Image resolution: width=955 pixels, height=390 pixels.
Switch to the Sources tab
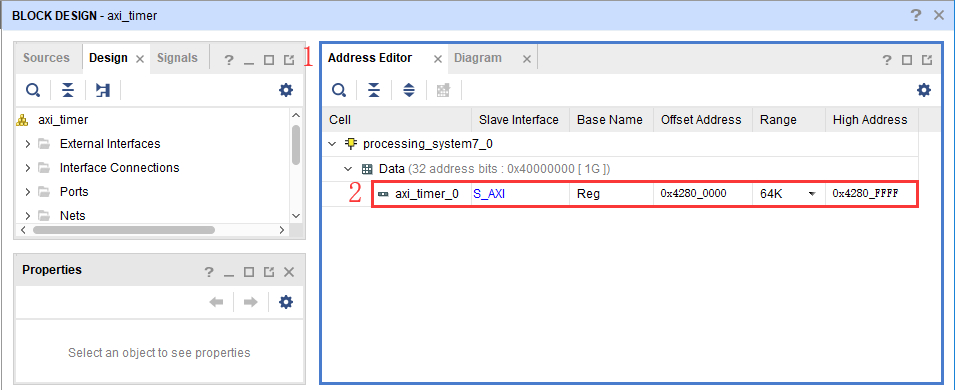click(46, 58)
